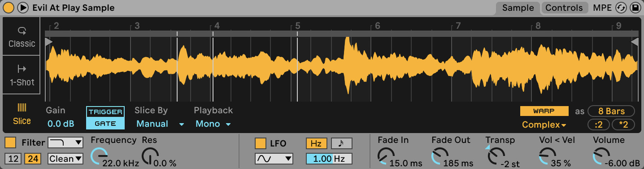
Task: Open the Hot-Swap preset button
Action: 621,8
